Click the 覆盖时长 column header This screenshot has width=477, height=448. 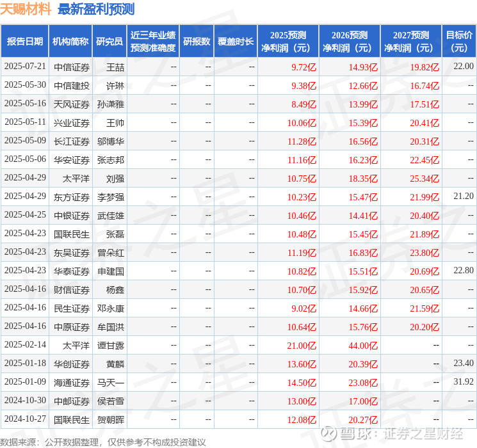(x=236, y=41)
